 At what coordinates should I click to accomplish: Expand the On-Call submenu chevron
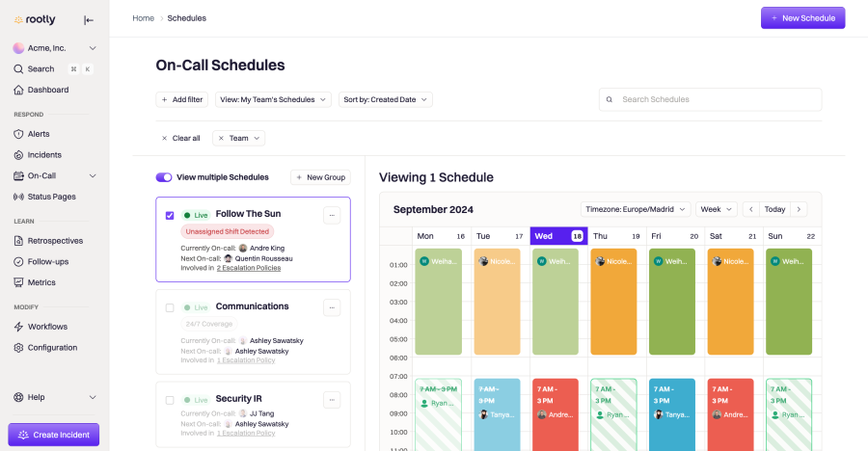(93, 176)
